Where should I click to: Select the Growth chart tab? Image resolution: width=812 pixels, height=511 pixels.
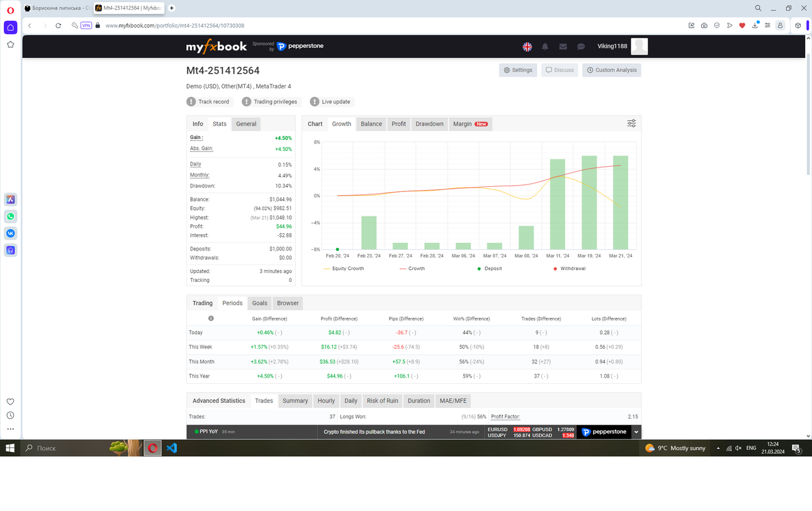click(x=342, y=124)
